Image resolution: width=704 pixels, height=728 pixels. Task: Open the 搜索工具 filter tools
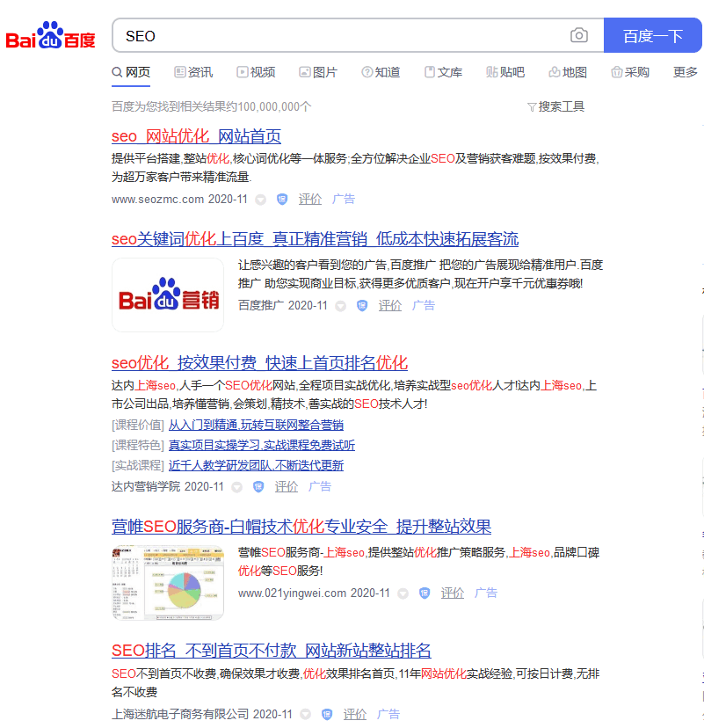555,106
